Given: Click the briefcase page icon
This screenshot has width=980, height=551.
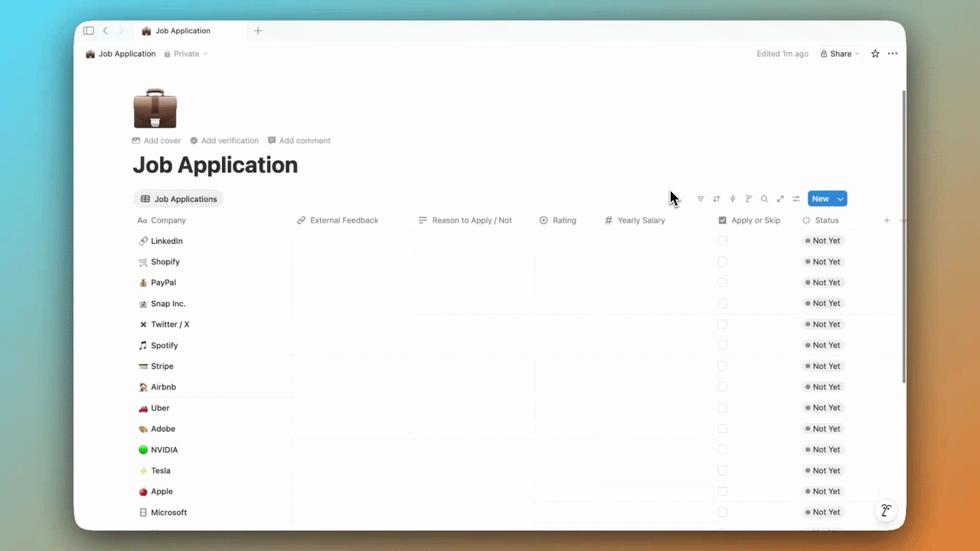Looking at the screenshot, I should pyautogui.click(x=155, y=109).
